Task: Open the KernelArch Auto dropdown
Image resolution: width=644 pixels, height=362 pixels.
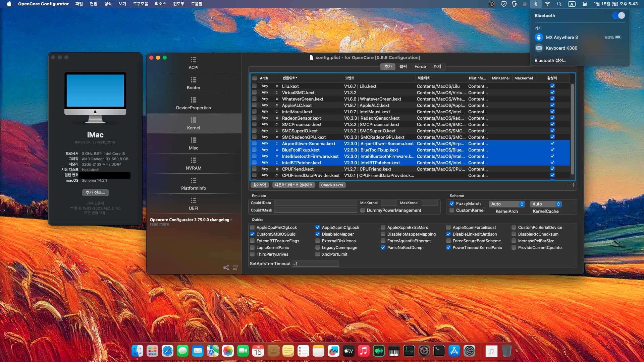Action: (x=506, y=204)
